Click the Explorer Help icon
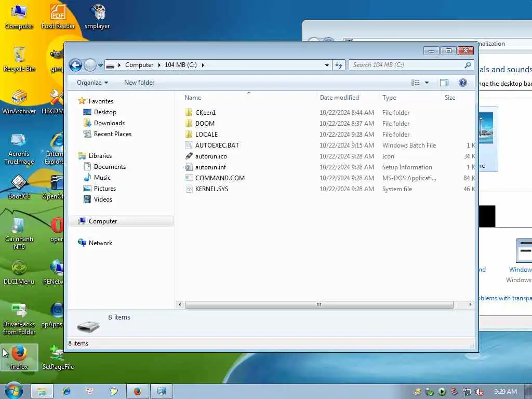The image size is (532, 399). click(463, 83)
